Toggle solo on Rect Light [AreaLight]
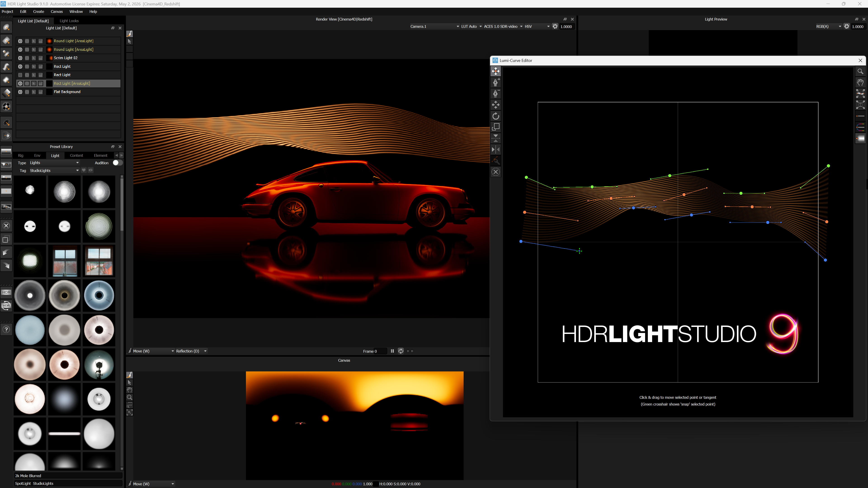The width and height of the screenshot is (868, 488). click(x=27, y=84)
